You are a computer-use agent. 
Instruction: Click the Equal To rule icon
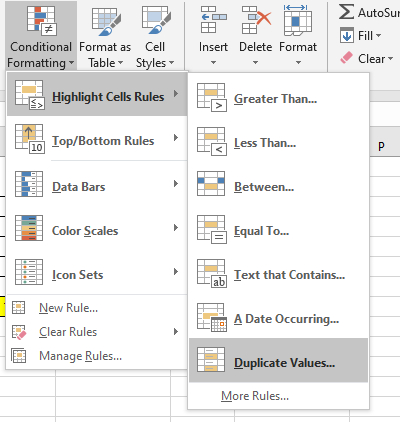click(x=212, y=229)
